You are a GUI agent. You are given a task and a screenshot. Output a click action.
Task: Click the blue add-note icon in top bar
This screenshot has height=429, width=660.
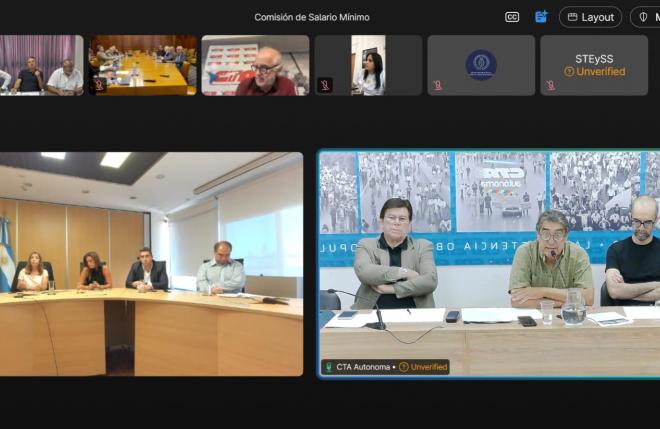click(541, 17)
